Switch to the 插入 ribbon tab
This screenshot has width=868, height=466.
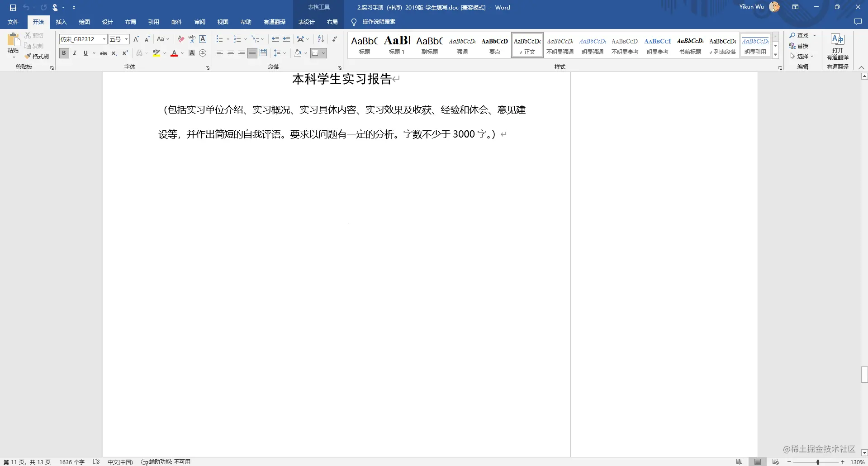point(61,22)
